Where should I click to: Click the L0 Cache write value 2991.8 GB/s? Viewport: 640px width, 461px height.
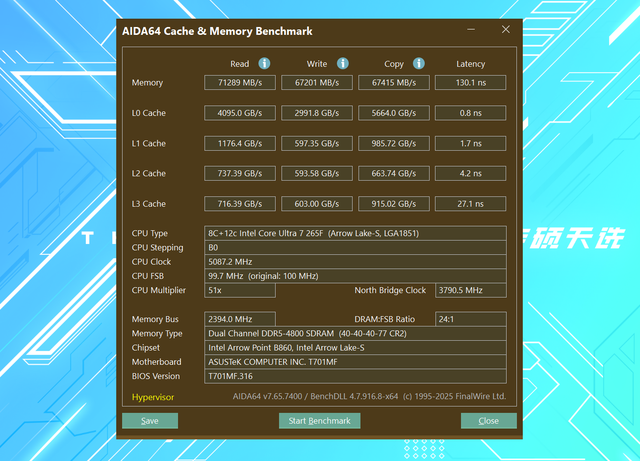317,113
